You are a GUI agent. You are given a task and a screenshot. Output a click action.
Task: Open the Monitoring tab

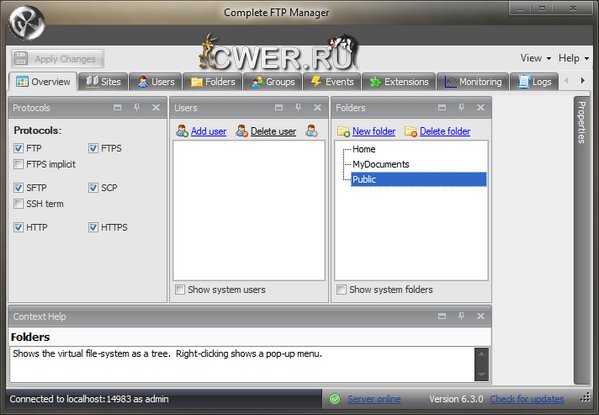[473, 81]
